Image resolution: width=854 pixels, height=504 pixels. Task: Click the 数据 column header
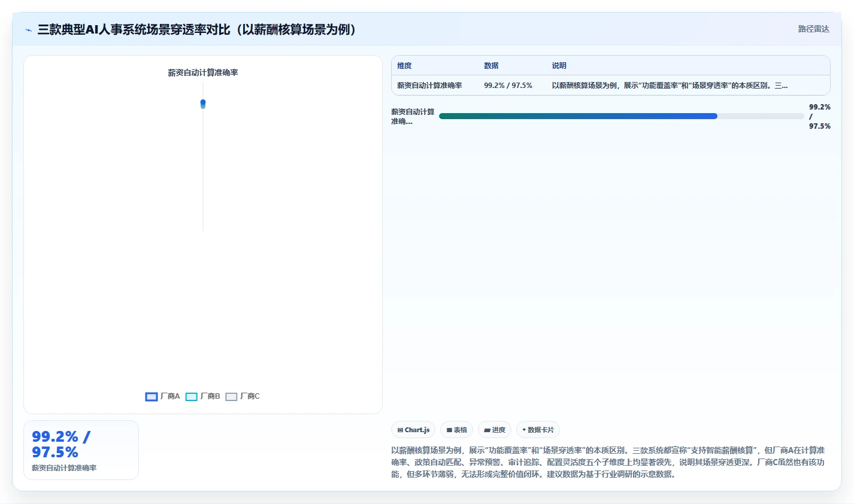click(x=491, y=66)
